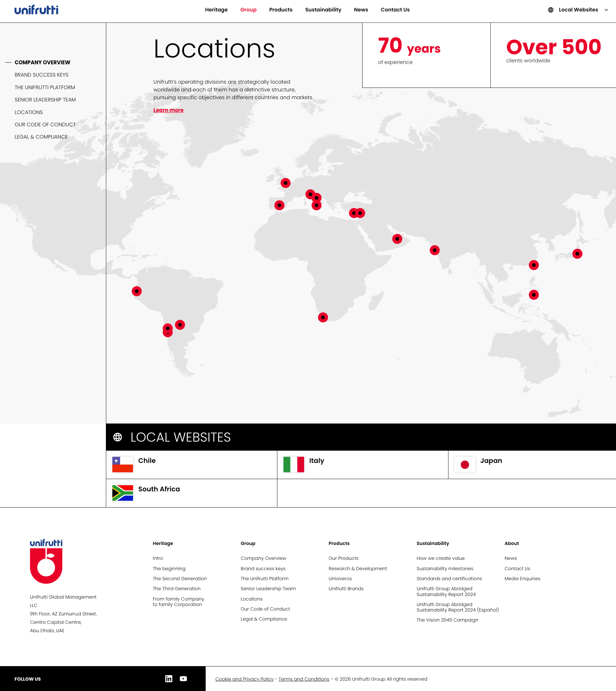Open From family Company to family Corporation link

178,602
